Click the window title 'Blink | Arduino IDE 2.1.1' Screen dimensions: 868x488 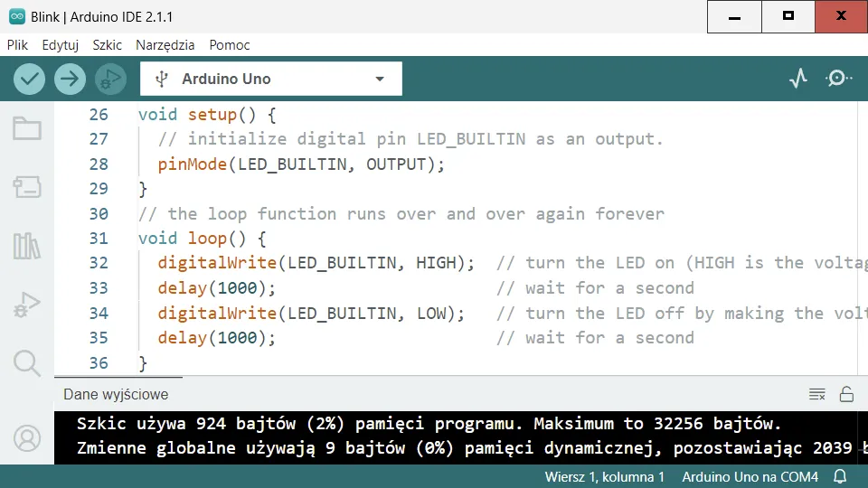pos(102,17)
